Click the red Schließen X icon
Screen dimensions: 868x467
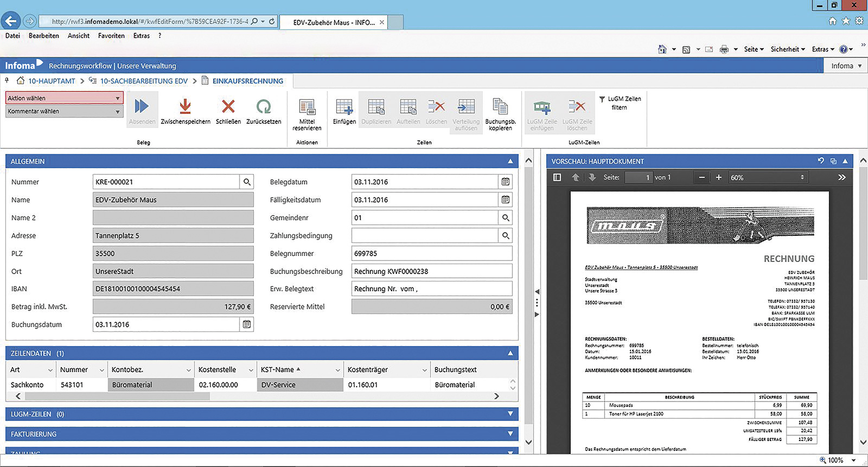click(228, 107)
